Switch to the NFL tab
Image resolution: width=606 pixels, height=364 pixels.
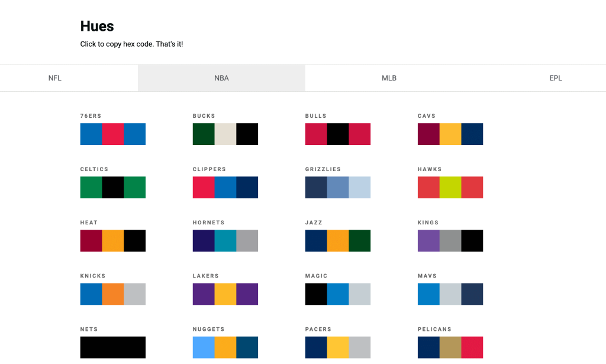pos(55,78)
